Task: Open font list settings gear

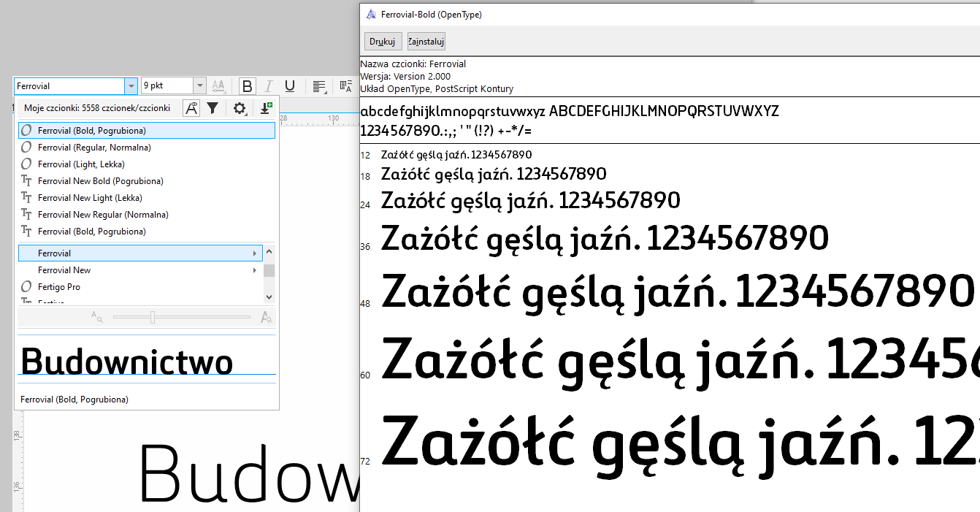Action: (x=240, y=108)
